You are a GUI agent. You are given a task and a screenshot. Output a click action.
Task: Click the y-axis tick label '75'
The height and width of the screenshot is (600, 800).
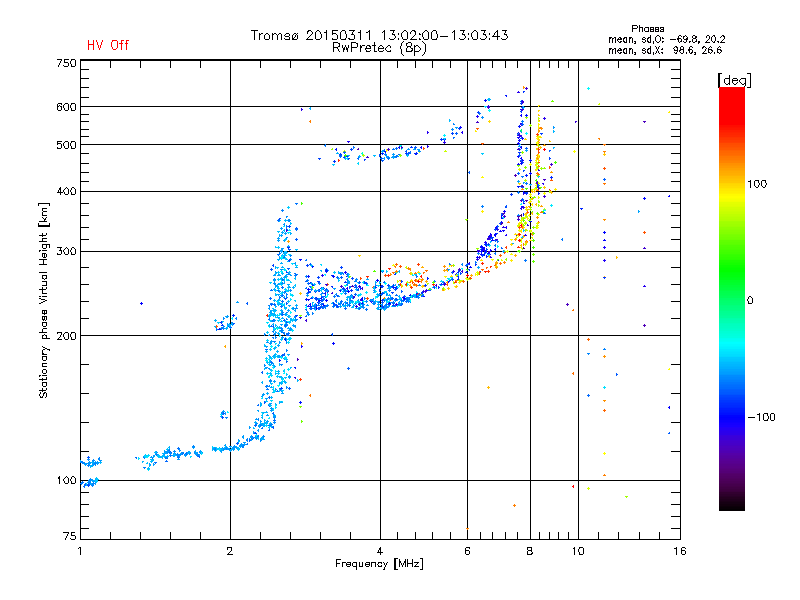click(x=70, y=536)
